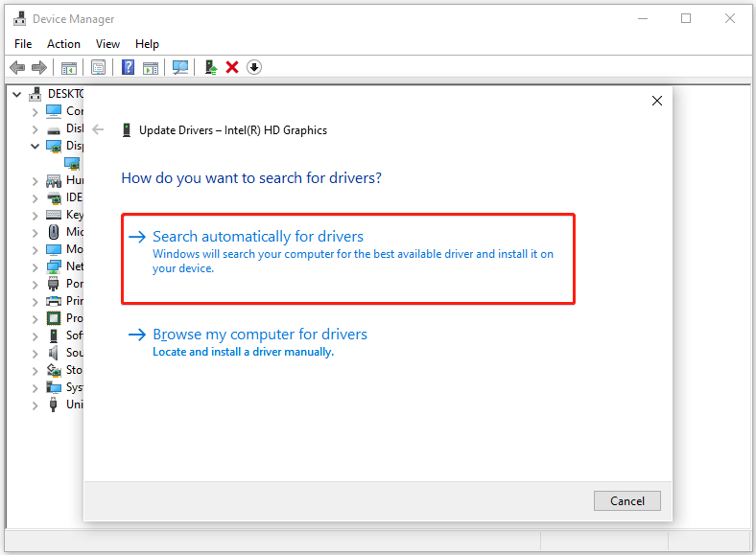
Task: Collapse the Display adapters node chevron
Action: click(x=35, y=146)
